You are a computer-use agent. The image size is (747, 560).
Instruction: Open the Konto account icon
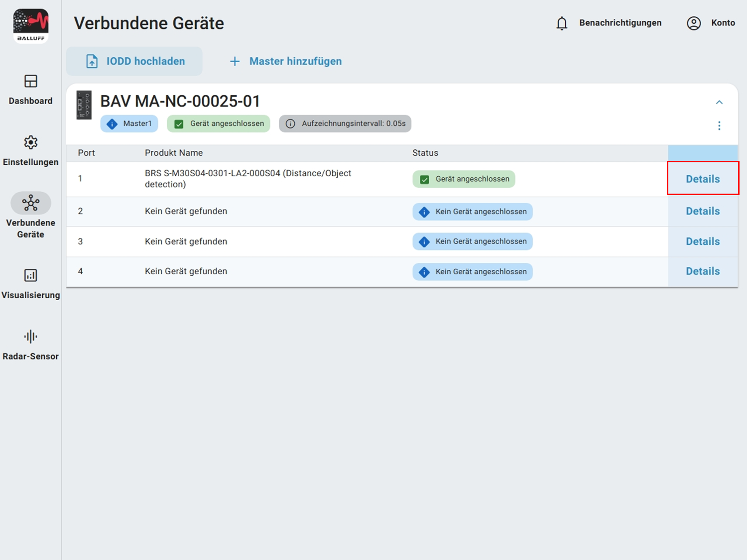click(x=694, y=23)
